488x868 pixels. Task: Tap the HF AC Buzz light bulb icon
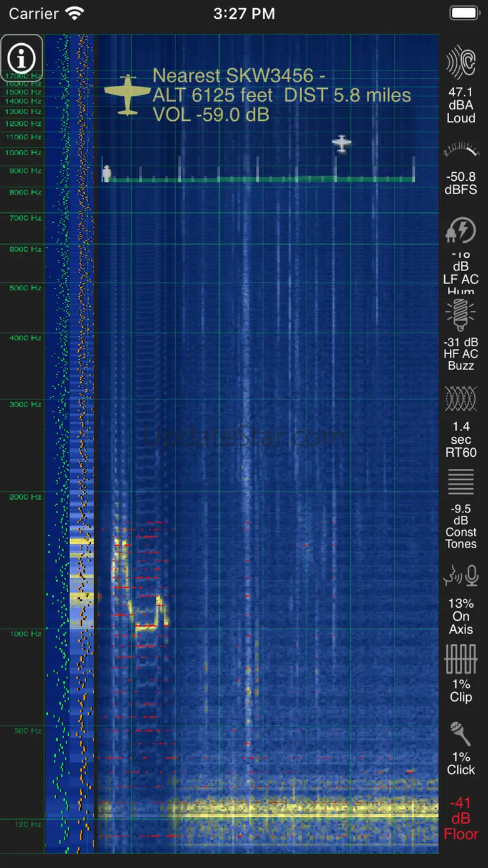click(460, 315)
